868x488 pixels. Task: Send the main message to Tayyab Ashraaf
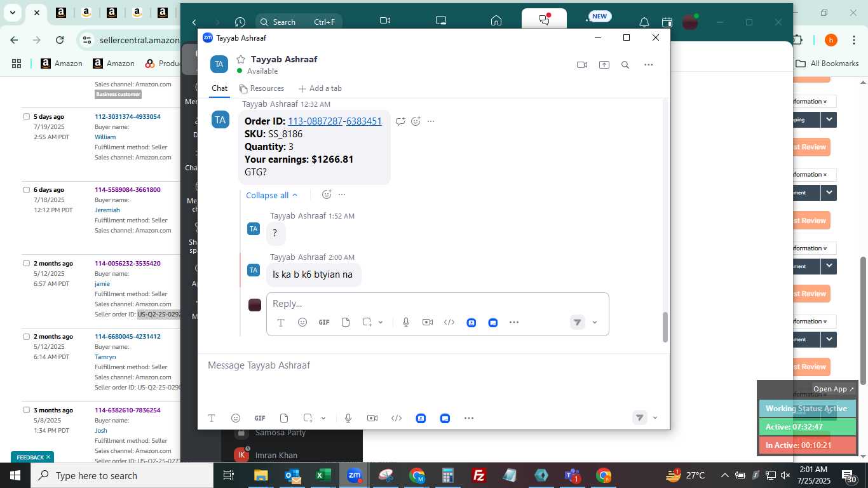pos(640,417)
